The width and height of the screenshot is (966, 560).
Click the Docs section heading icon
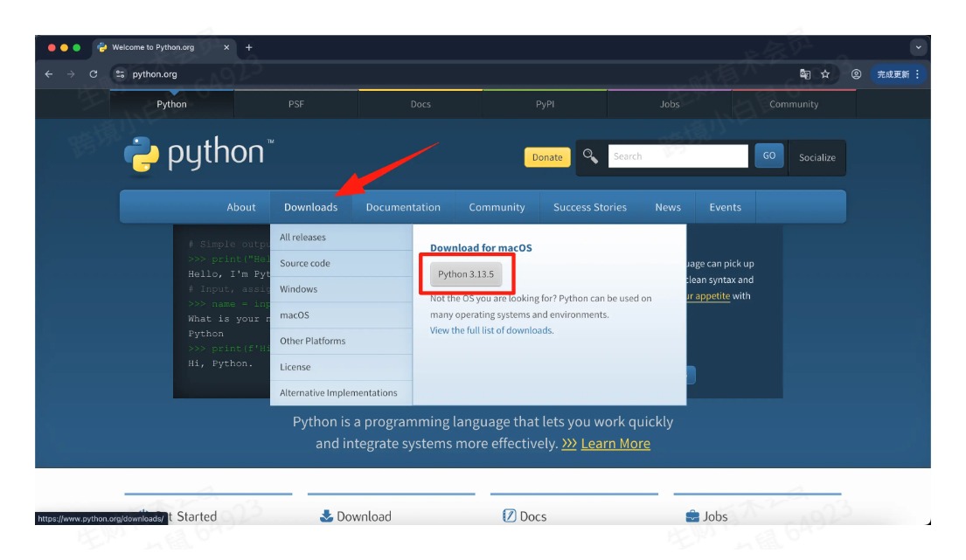pyautogui.click(x=509, y=515)
